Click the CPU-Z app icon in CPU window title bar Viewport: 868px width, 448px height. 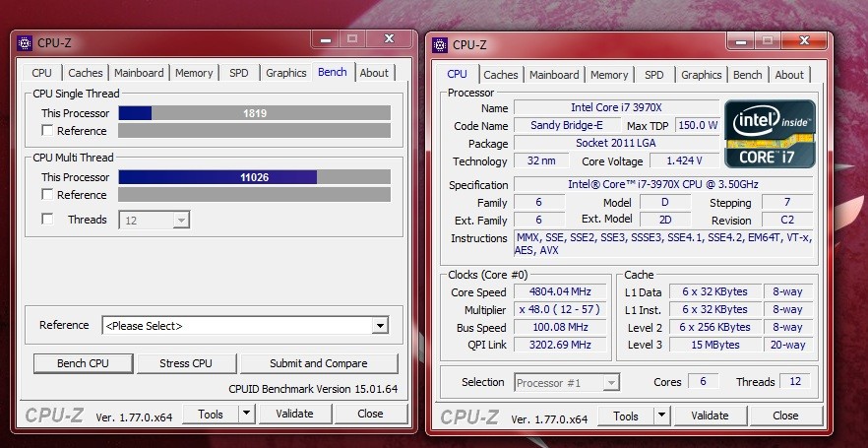pos(440,45)
